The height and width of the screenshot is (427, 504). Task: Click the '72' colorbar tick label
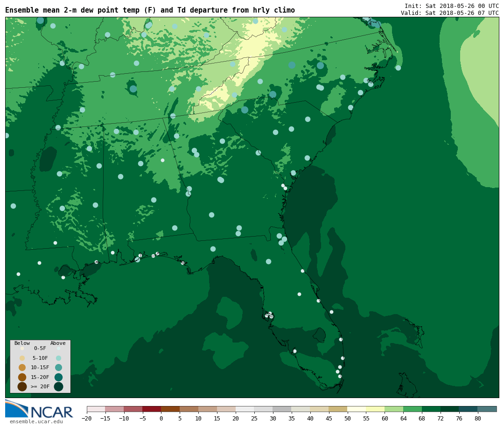click(x=441, y=418)
